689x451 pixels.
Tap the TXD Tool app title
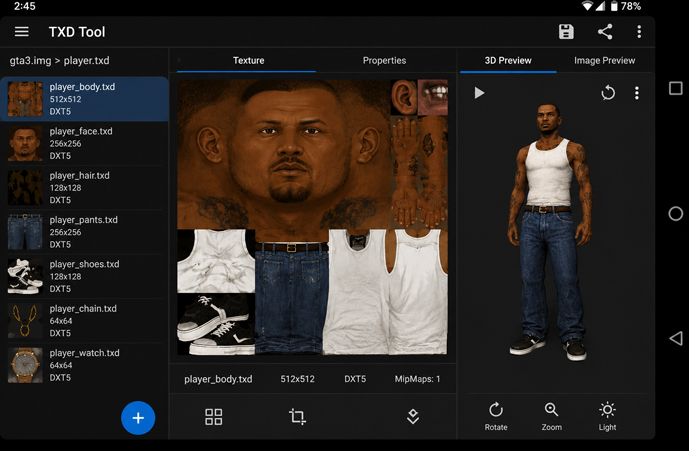click(77, 32)
